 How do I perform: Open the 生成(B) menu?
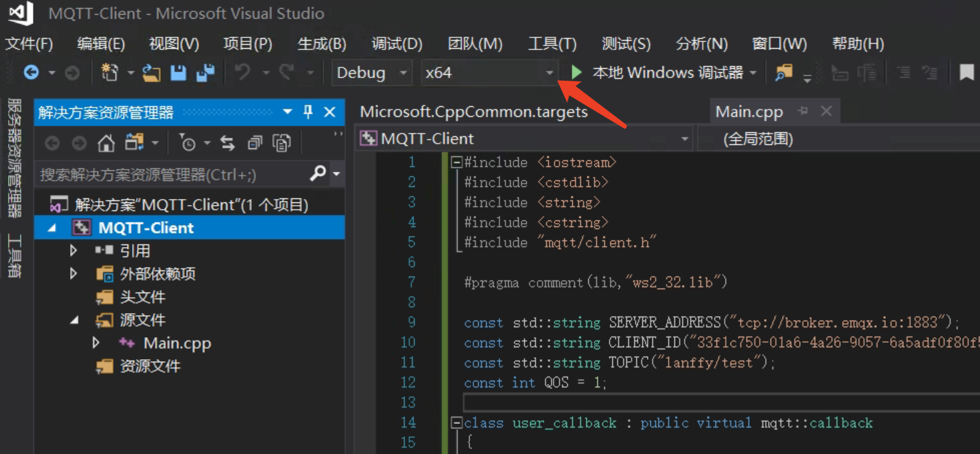(x=322, y=44)
